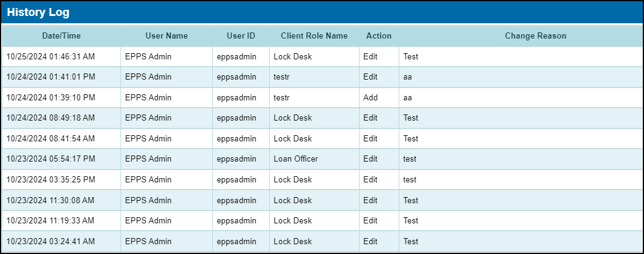This screenshot has height=254, width=644.
Task: Click the 10/23/2024 03:24:41 AM timestamp
Action: 51,241
